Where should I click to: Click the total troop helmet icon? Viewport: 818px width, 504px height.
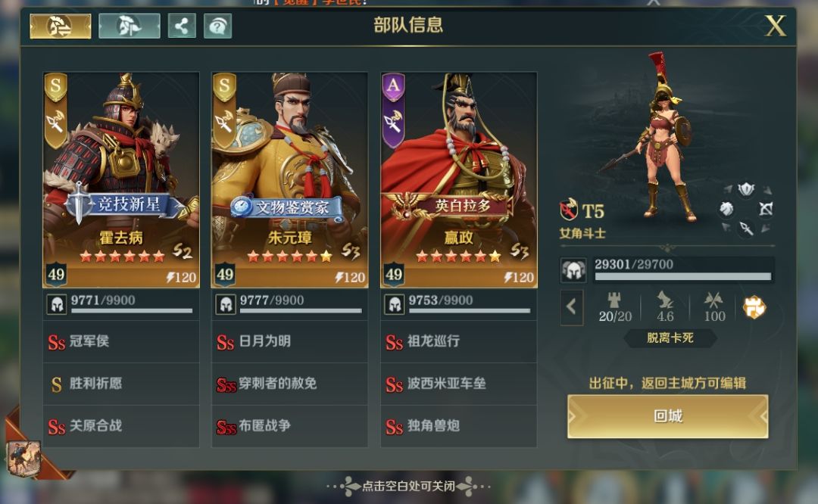pos(574,270)
